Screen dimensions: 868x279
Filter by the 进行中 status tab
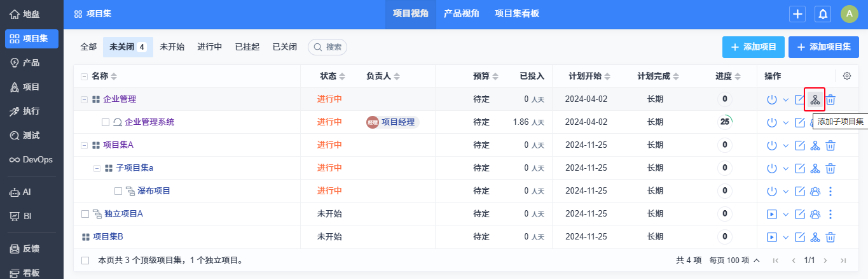point(210,47)
